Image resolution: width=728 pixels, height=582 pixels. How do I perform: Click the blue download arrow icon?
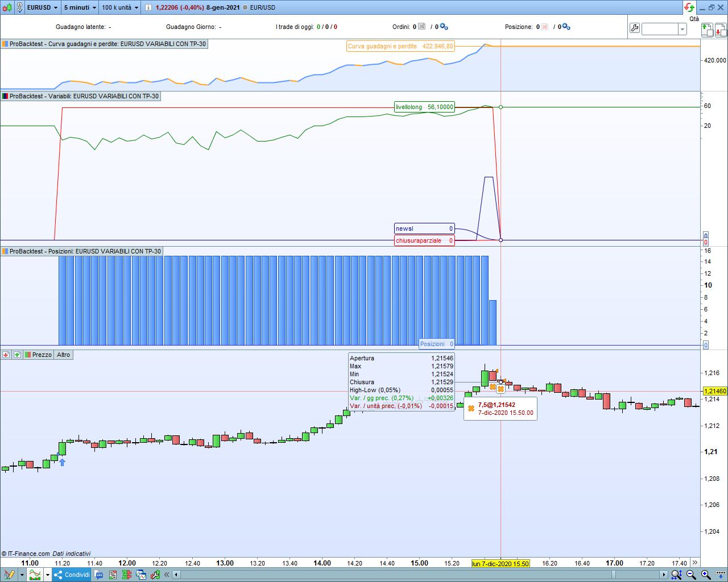click(721, 575)
